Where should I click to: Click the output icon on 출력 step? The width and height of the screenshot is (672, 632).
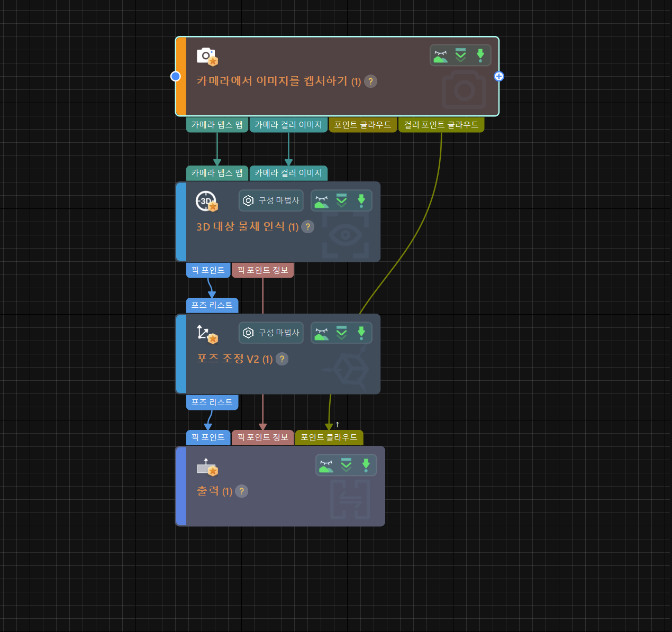[207, 467]
